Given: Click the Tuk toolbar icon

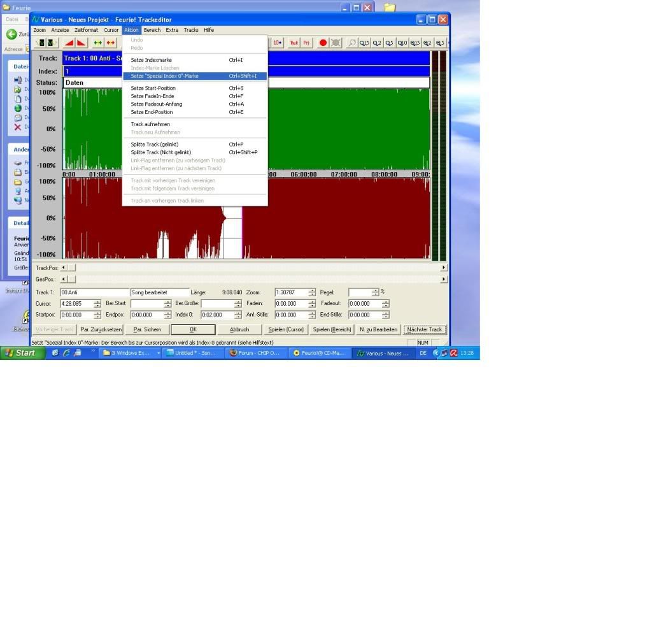Looking at the screenshot, I should coord(294,43).
